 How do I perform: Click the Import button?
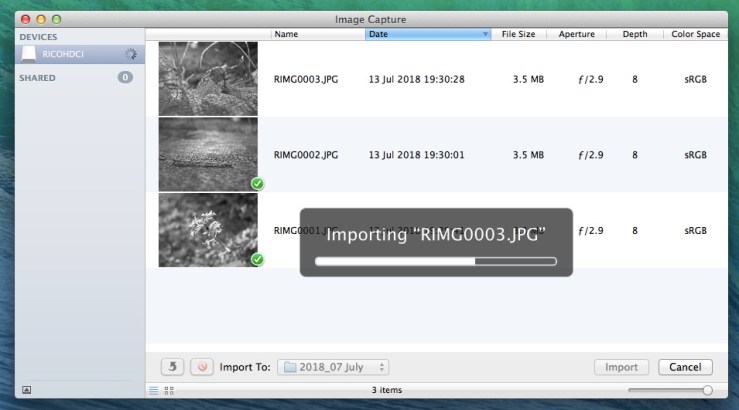pos(621,367)
